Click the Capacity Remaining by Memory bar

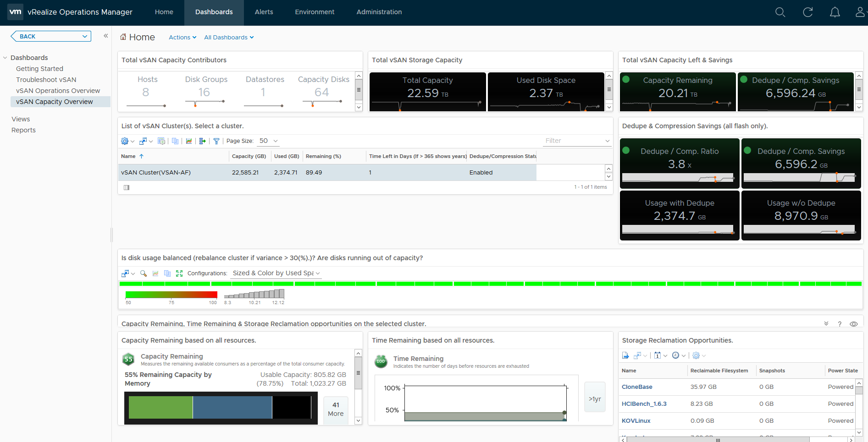(221, 408)
